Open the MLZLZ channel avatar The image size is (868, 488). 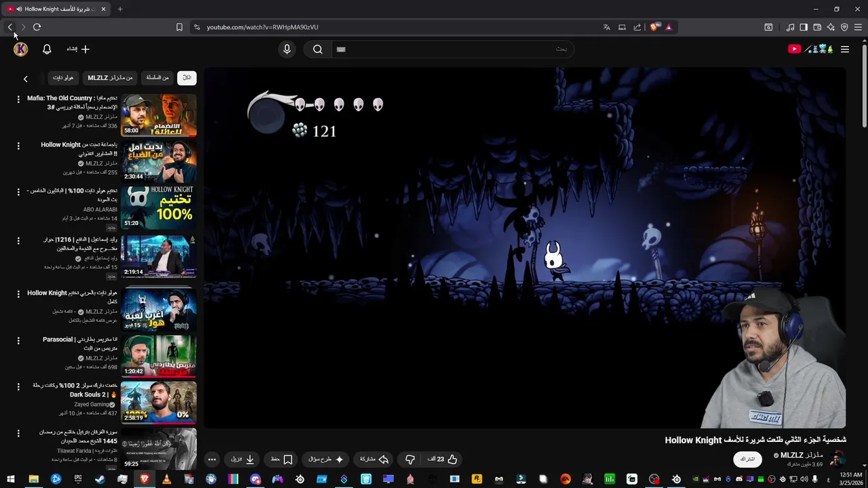(837, 459)
